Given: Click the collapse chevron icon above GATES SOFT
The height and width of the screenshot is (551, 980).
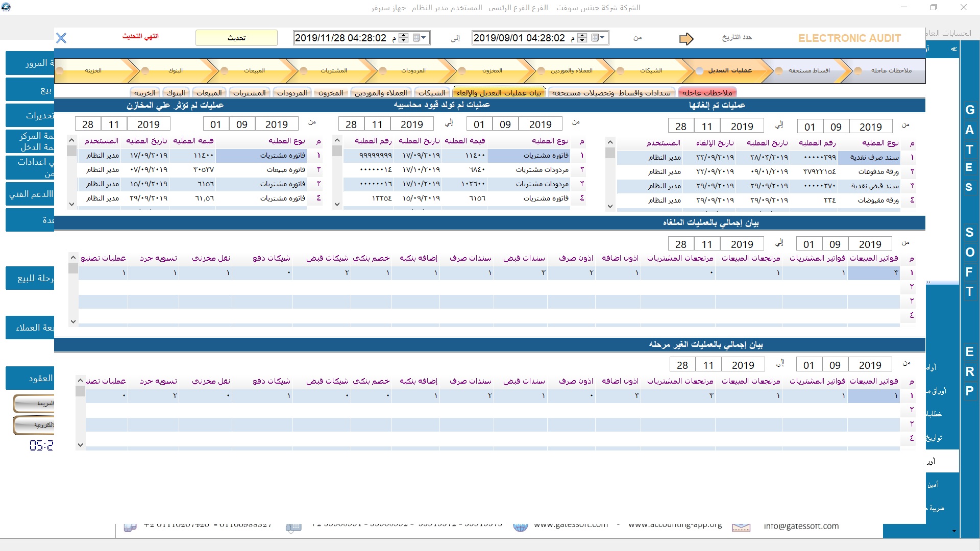Looking at the screenshot, I should 953,49.
